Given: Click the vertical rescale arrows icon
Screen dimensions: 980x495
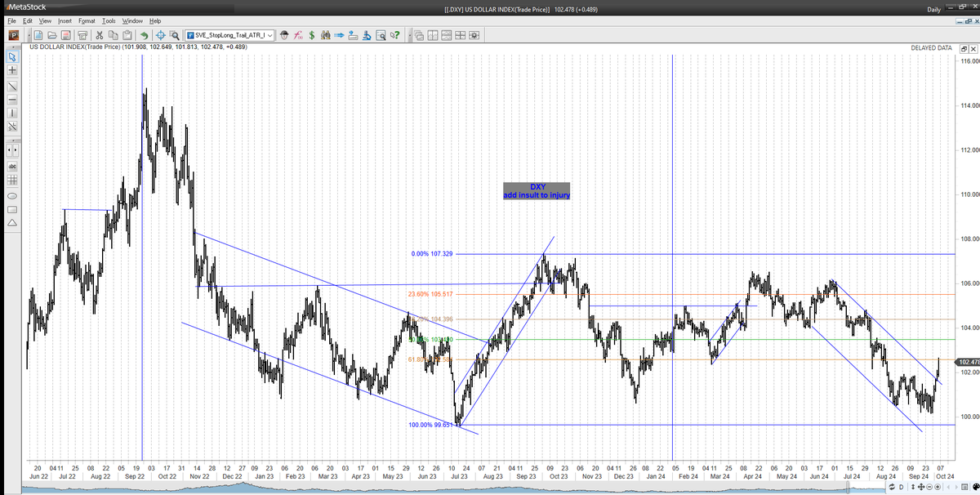Looking at the screenshot, I should pos(913,487).
